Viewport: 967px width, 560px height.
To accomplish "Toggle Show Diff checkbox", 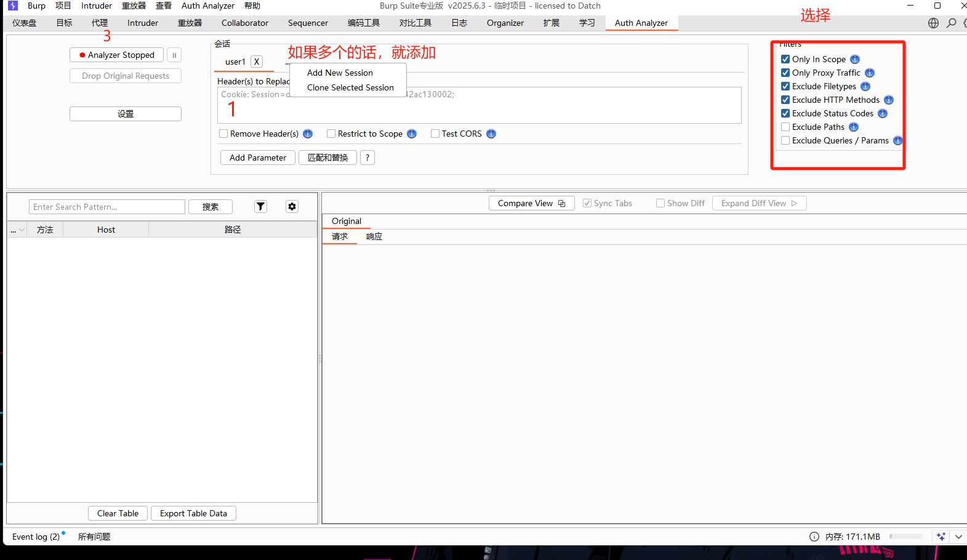I will point(660,203).
